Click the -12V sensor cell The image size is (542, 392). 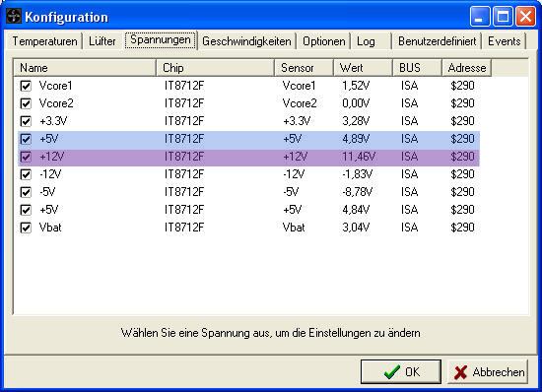tap(294, 174)
